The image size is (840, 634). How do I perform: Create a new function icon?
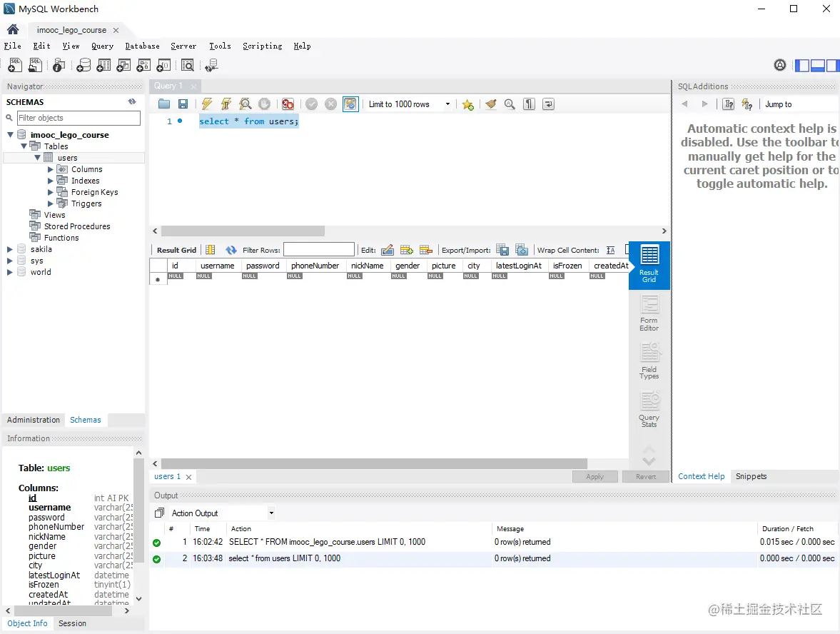coord(163,66)
